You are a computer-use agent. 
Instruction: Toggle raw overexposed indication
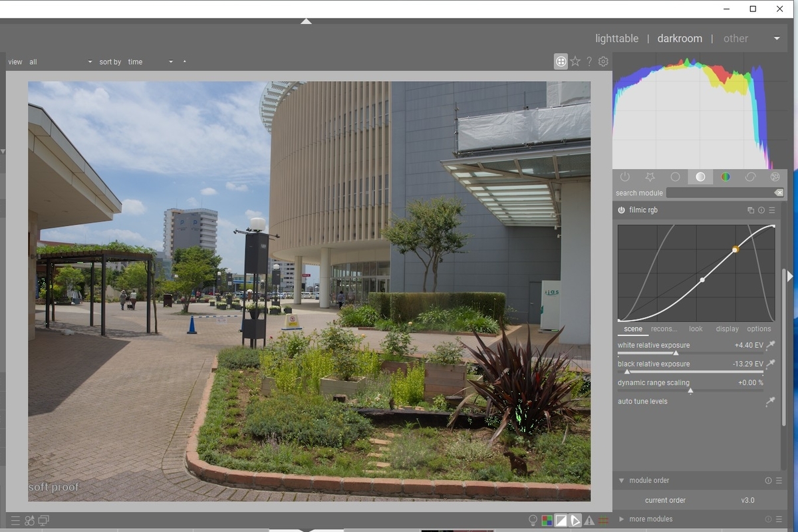[547, 521]
